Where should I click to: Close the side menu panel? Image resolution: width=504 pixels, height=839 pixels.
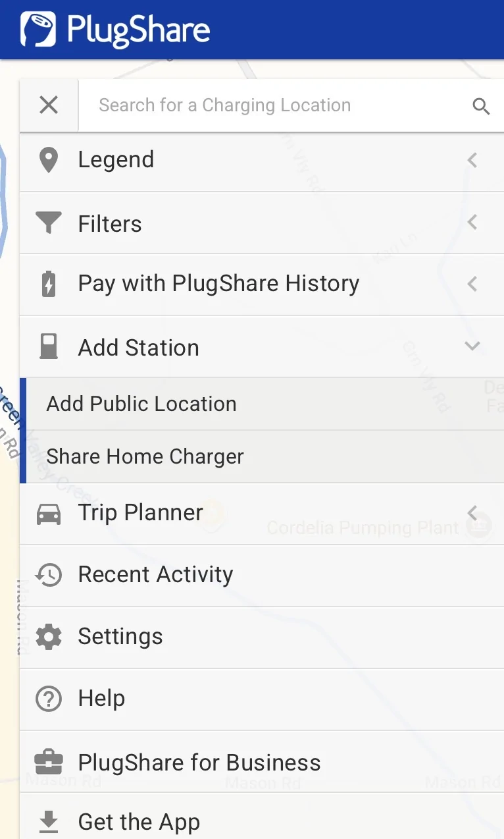click(x=49, y=105)
